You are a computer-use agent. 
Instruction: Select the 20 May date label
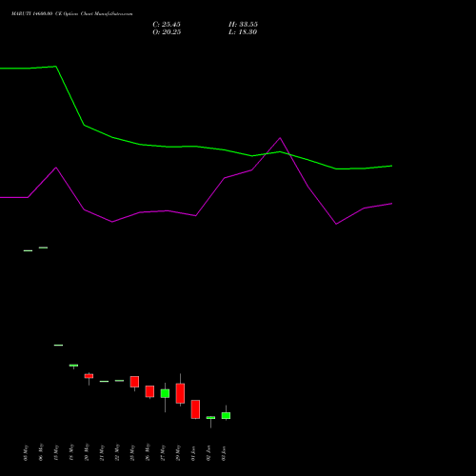pos(87,453)
